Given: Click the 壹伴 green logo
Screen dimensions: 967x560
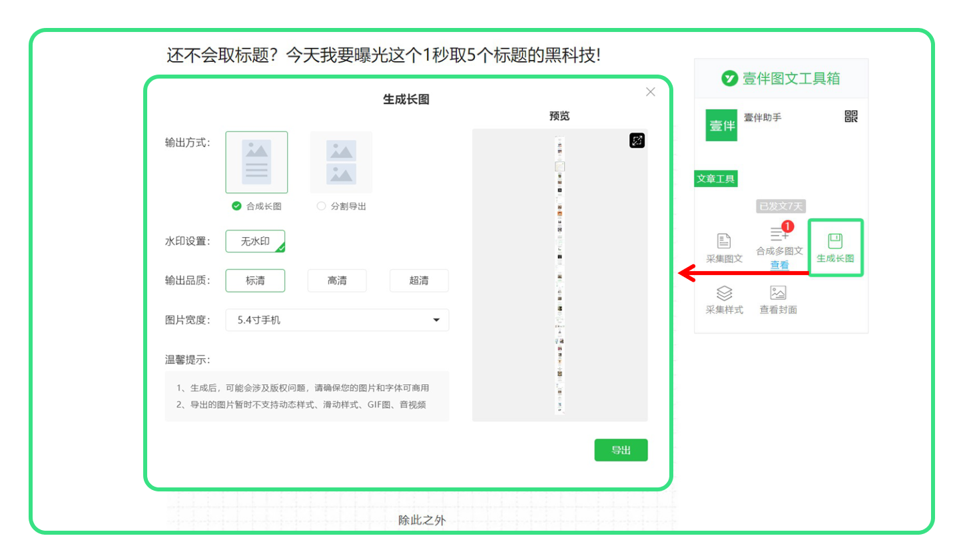Looking at the screenshot, I should click(x=721, y=125).
